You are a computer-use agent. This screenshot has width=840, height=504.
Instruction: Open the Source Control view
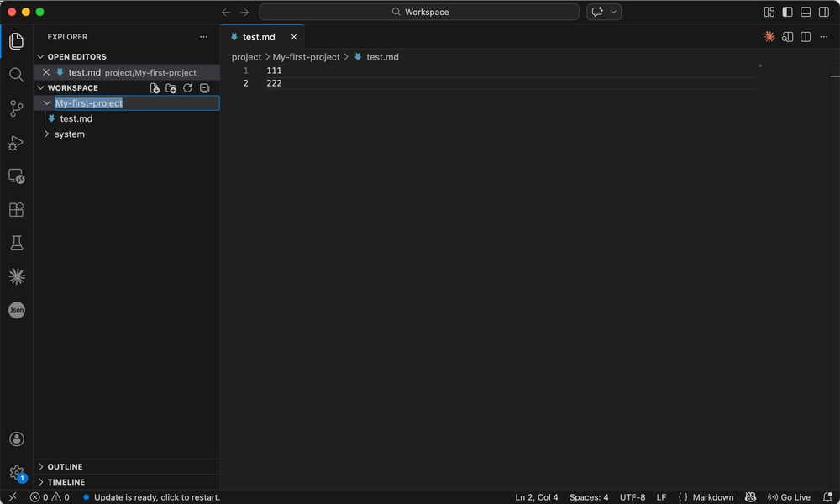click(16, 108)
